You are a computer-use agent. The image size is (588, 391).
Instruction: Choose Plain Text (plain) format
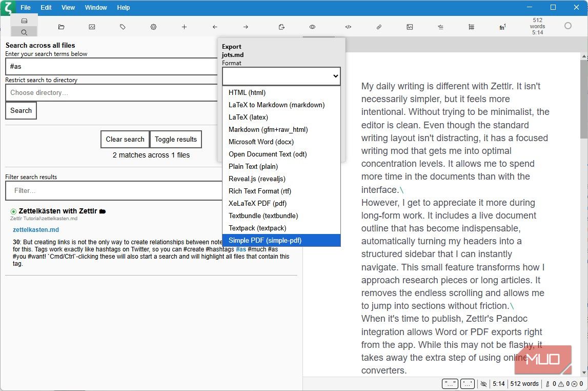coord(281,167)
